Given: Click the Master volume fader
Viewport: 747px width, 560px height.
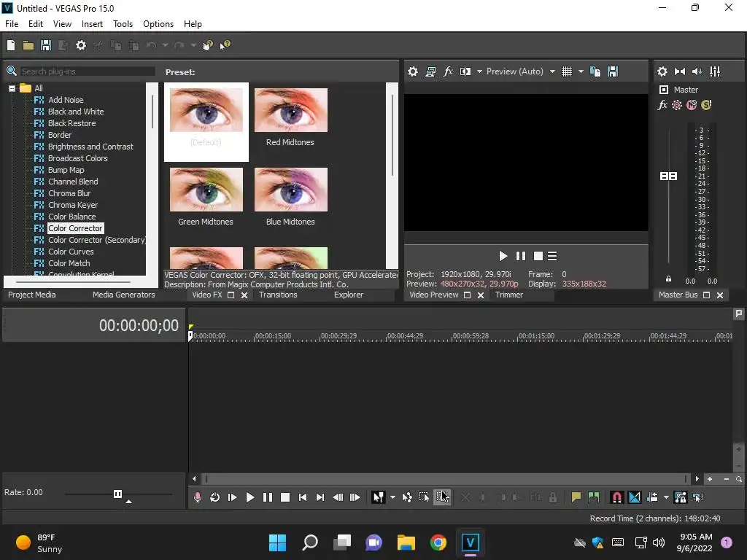Looking at the screenshot, I should (x=668, y=176).
